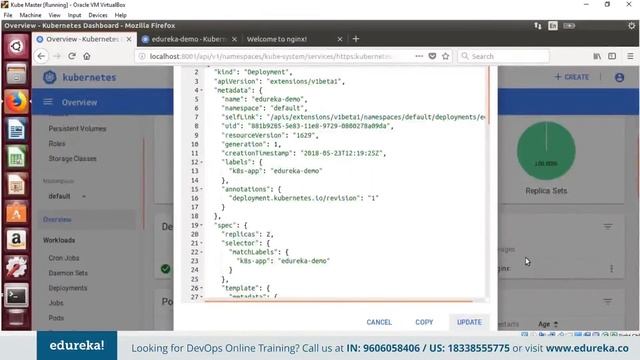Collapse the labels block on line 12

(x=202, y=162)
